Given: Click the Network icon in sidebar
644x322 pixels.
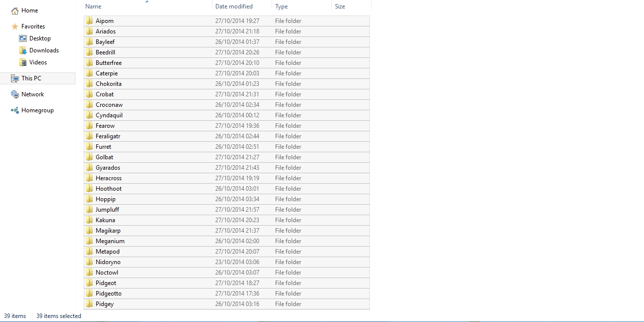Looking at the screenshot, I should 15,94.
